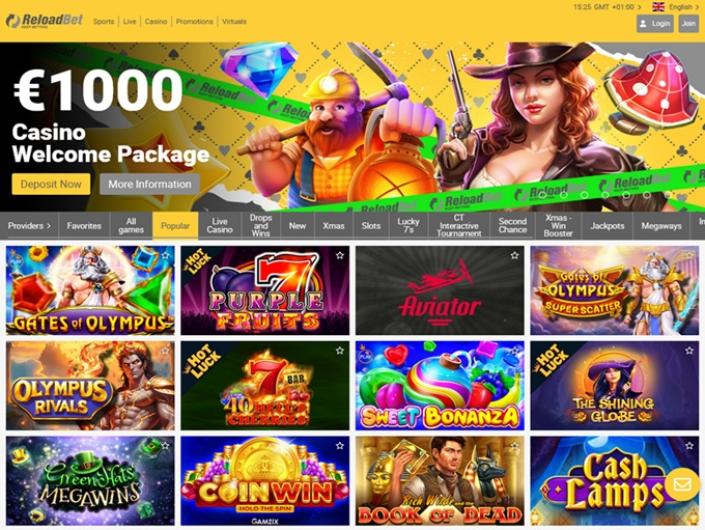Click the user icon on Login

pos(643,23)
